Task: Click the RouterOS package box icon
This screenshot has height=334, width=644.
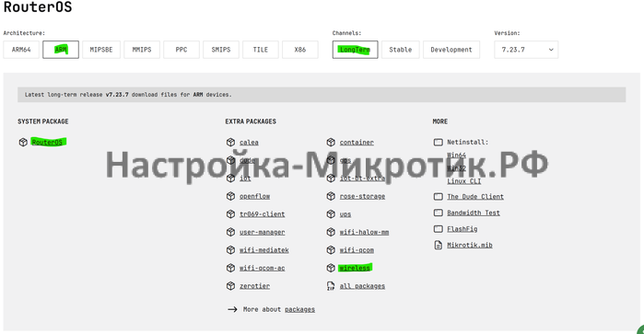Action: coord(23,142)
